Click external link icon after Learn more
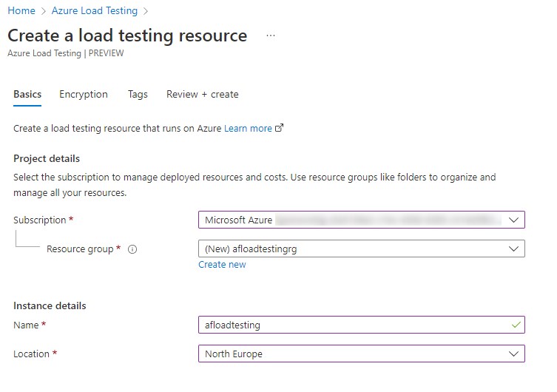The image size is (557, 392). [x=279, y=128]
